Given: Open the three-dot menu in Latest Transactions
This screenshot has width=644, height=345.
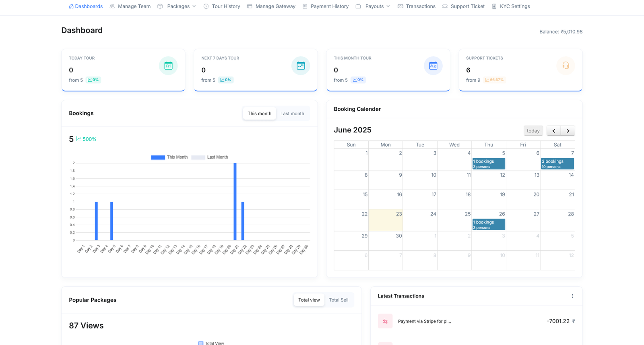Looking at the screenshot, I should point(572,296).
